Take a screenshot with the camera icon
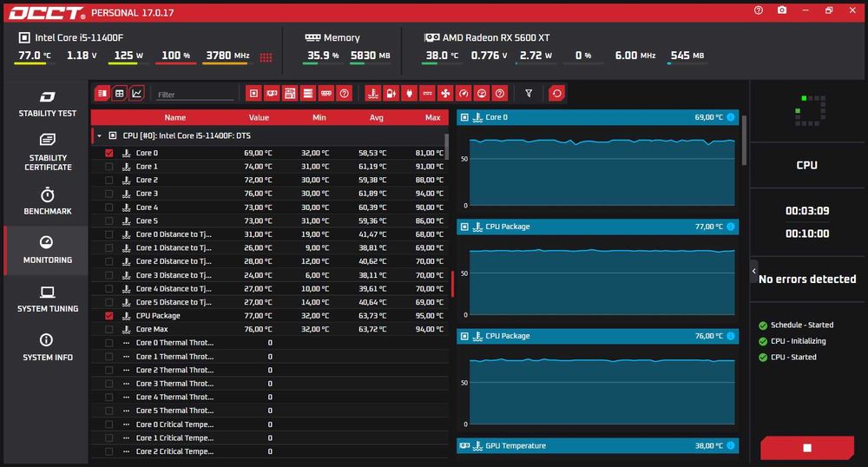The width and height of the screenshot is (868, 467). pos(782,10)
